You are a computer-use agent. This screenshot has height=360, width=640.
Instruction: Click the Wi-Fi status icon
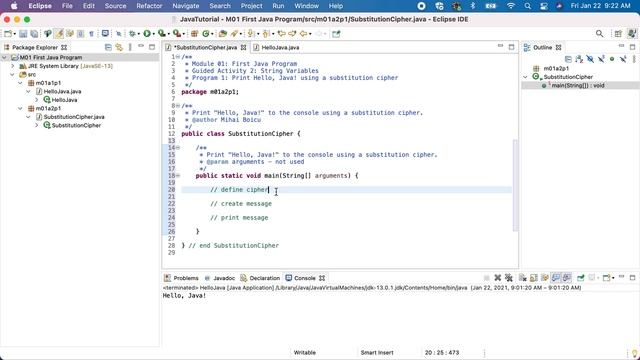coord(511,6)
